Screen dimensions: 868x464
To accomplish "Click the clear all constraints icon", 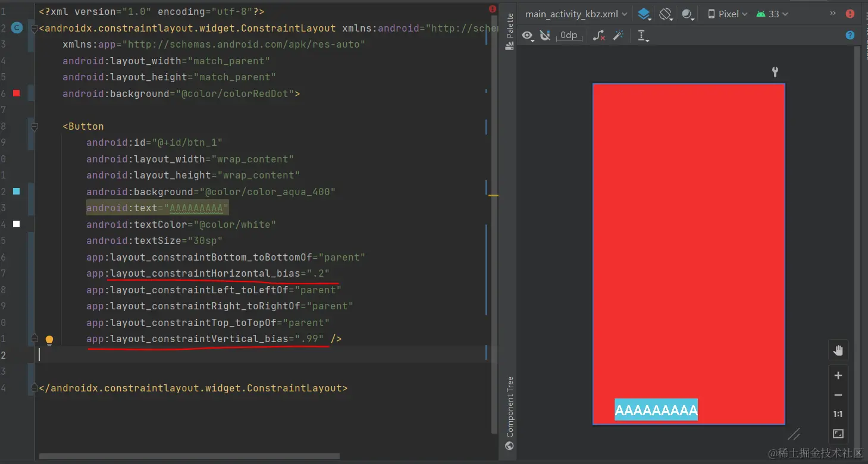I will pos(599,36).
